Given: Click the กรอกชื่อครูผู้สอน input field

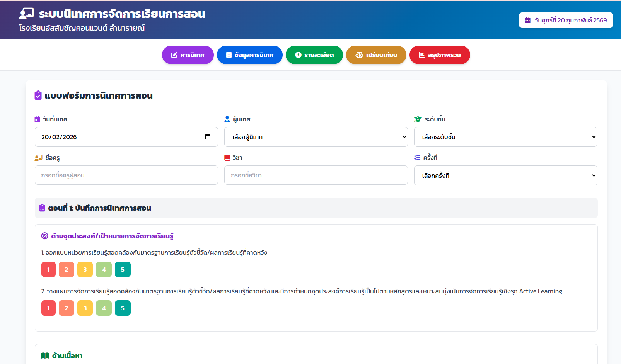Looking at the screenshot, I should pyautogui.click(x=126, y=175).
